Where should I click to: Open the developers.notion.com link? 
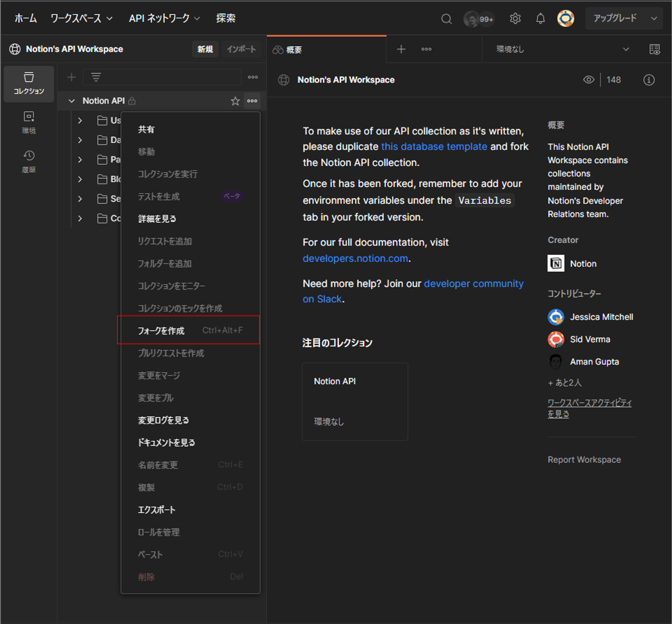pyautogui.click(x=356, y=258)
